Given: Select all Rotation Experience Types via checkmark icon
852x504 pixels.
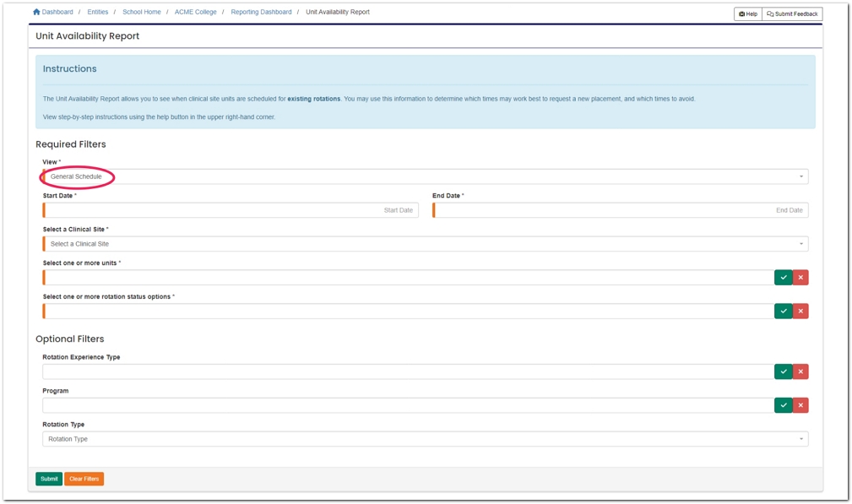Looking at the screenshot, I should pos(783,371).
